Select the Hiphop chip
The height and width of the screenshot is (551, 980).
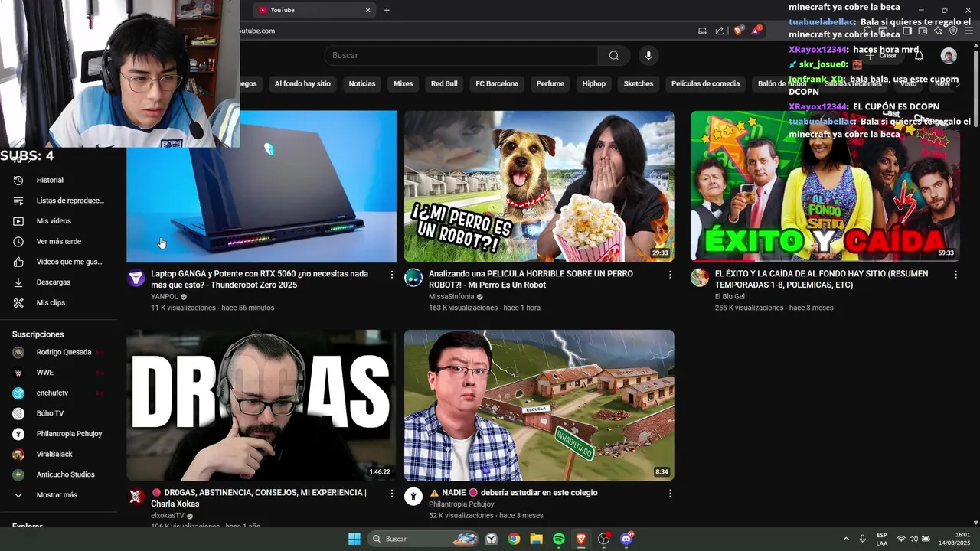(593, 84)
